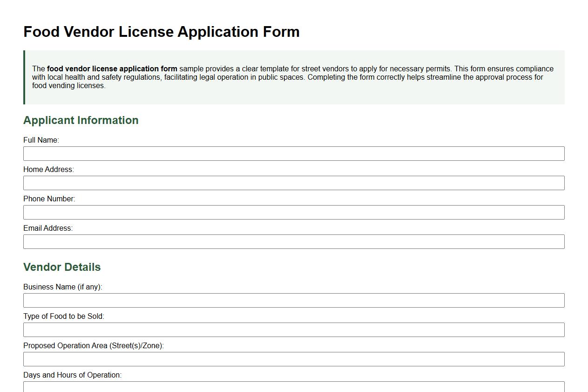
Task: Click the Phone Number label
Action: point(48,199)
